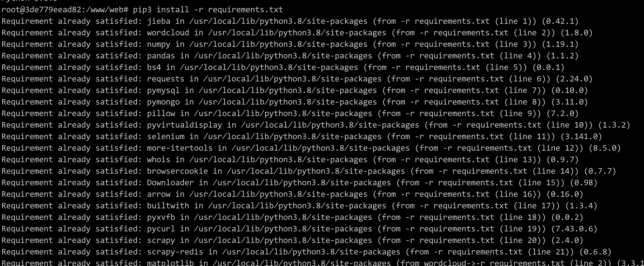644x266 pixels.
Task: Select the pycurl version 7.43.0.6 text
Action: (x=574, y=229)
